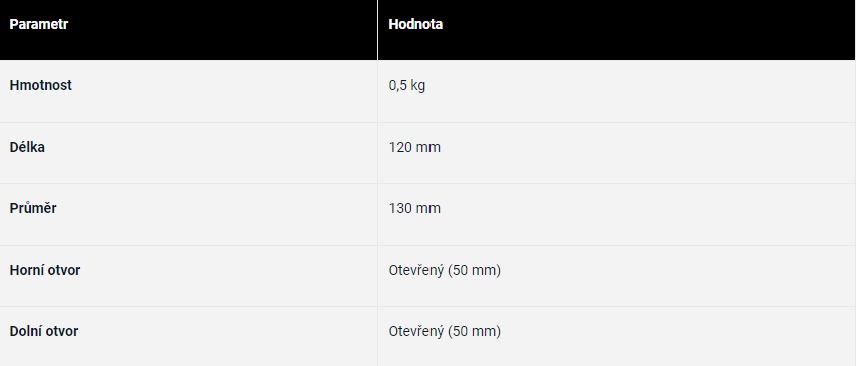Click the 0,5 kg value cell
This screenshot has width=856, height=366.
(x=407, y=86)
